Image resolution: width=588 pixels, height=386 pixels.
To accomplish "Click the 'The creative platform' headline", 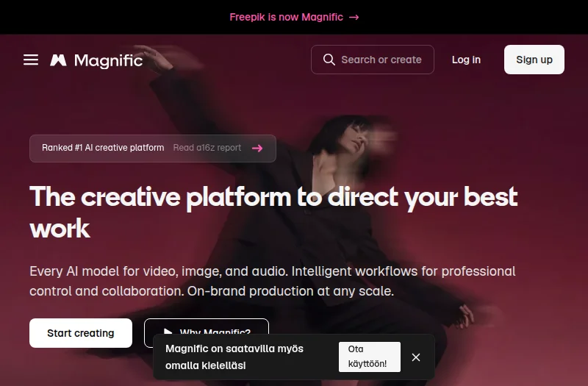I will [x=273, y=212].
